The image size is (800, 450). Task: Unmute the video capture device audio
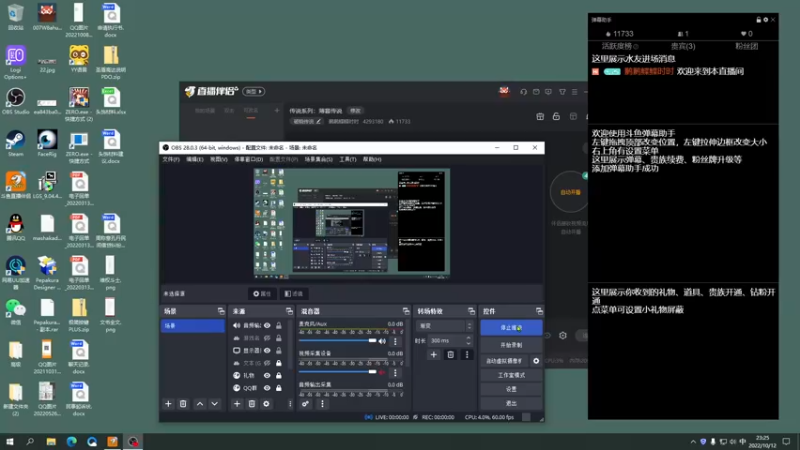coord(382,372)
